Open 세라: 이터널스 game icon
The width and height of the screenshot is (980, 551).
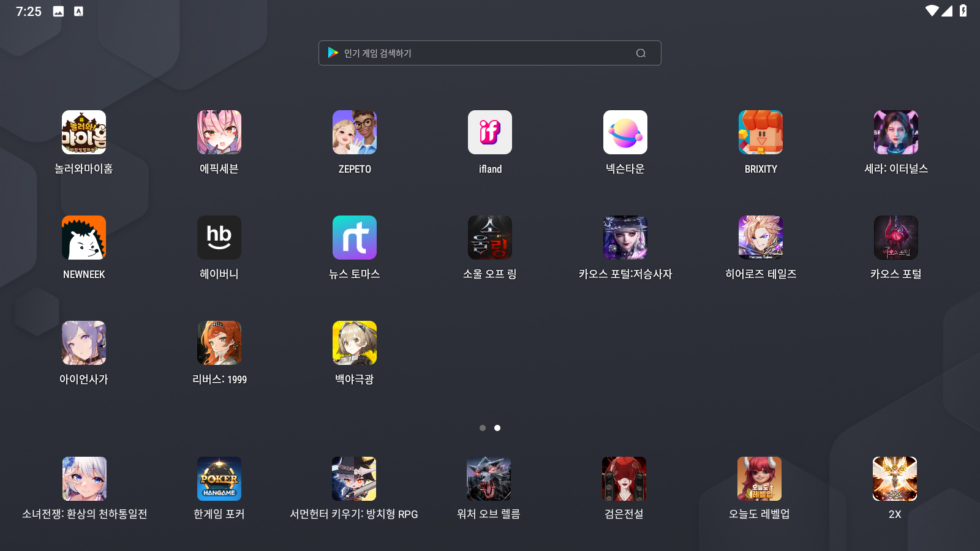[x=896, y=132]
